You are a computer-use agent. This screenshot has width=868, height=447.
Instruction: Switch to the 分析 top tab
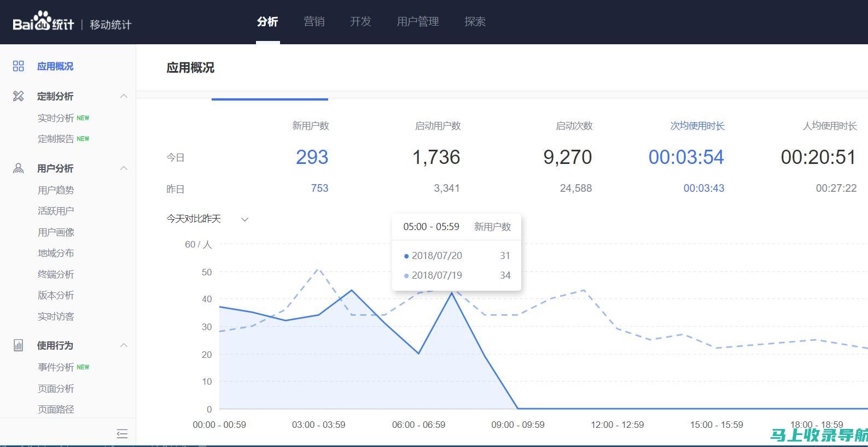pyautogui.click(x=267, y=21)
